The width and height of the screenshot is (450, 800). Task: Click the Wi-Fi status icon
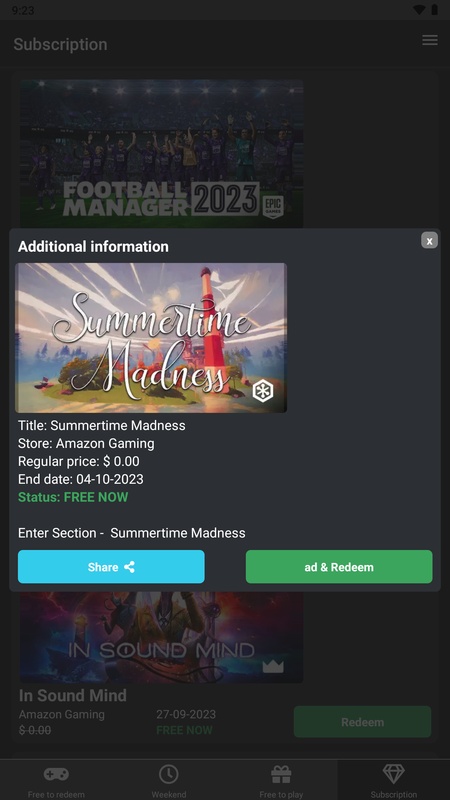(419, 10)
